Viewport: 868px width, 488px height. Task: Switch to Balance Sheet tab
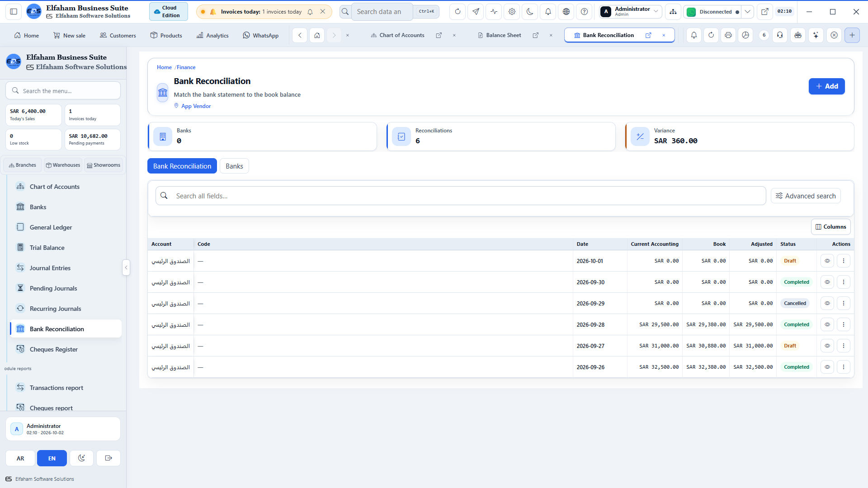[503, 35]
